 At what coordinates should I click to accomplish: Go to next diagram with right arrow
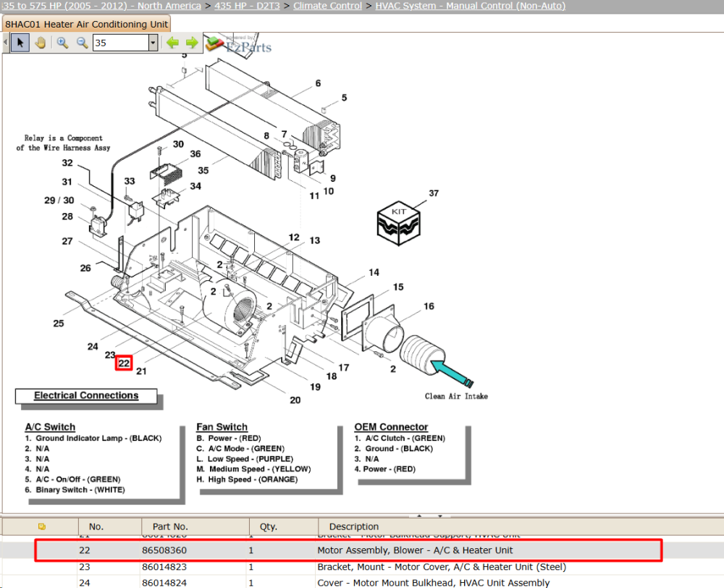tap(192, 43)
